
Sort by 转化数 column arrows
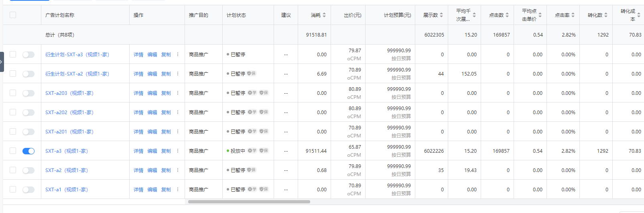point(606,15)
